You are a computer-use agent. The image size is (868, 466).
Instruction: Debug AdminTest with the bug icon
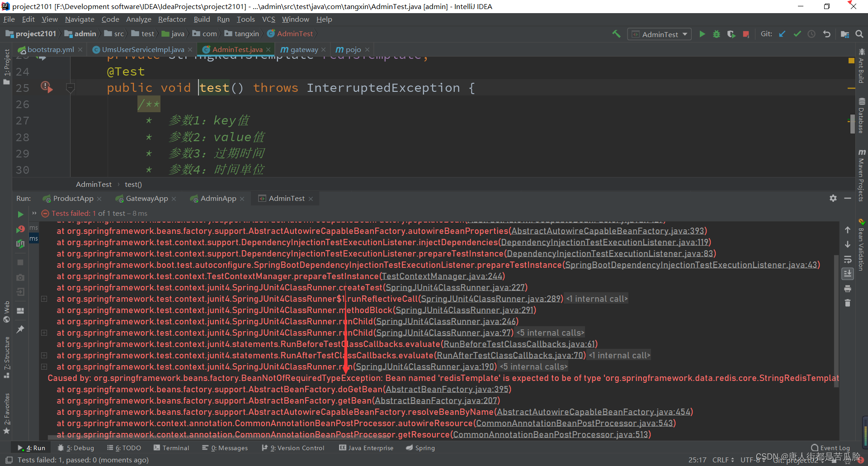pos(717,34)
